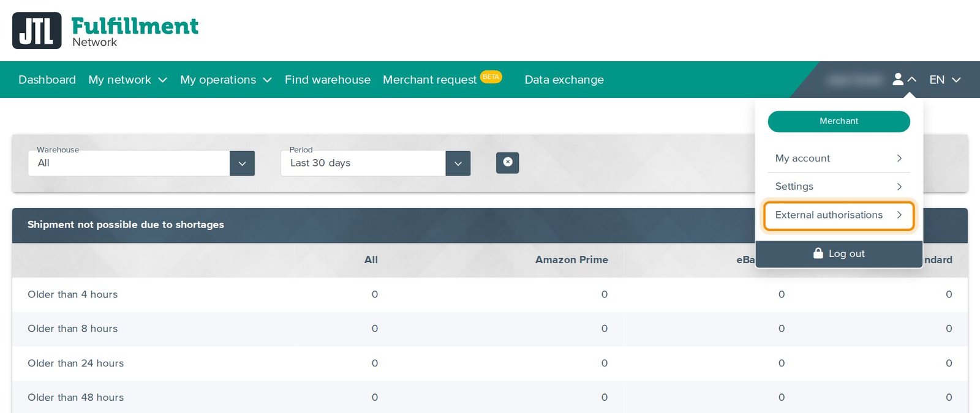
Task: Click the Log out button
Action: point(839,254)
